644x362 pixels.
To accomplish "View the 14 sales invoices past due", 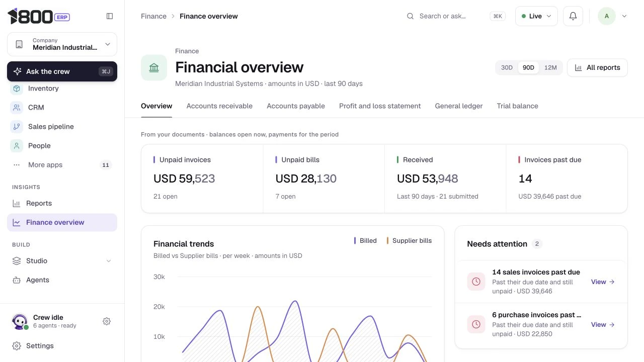I will (x=603, y=282).
